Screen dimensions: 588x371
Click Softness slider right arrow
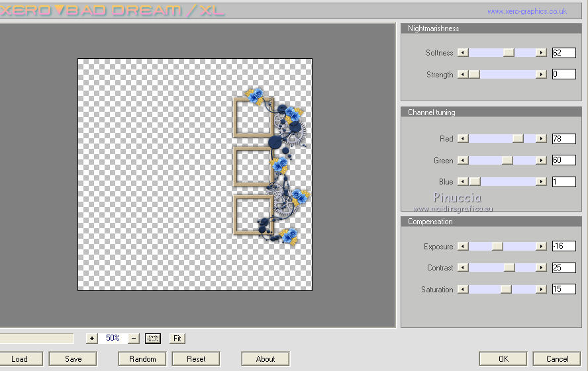(541, 53)
